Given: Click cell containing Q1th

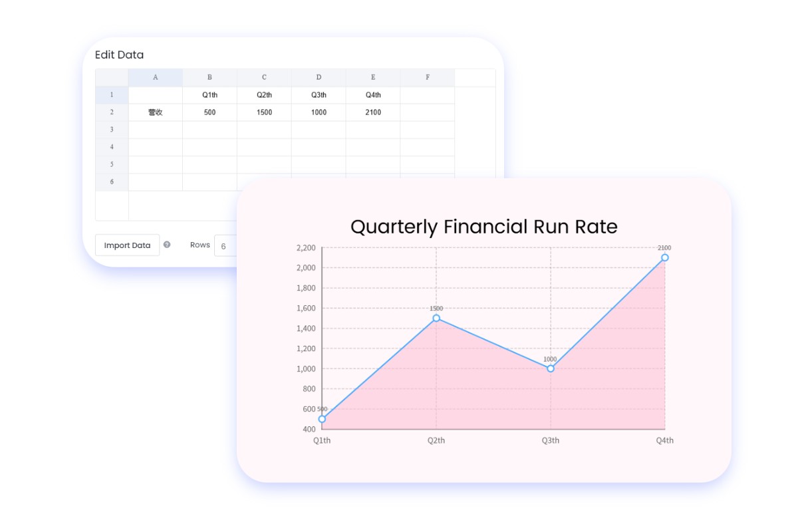Looking at the screenshot, I should [209, 95].
